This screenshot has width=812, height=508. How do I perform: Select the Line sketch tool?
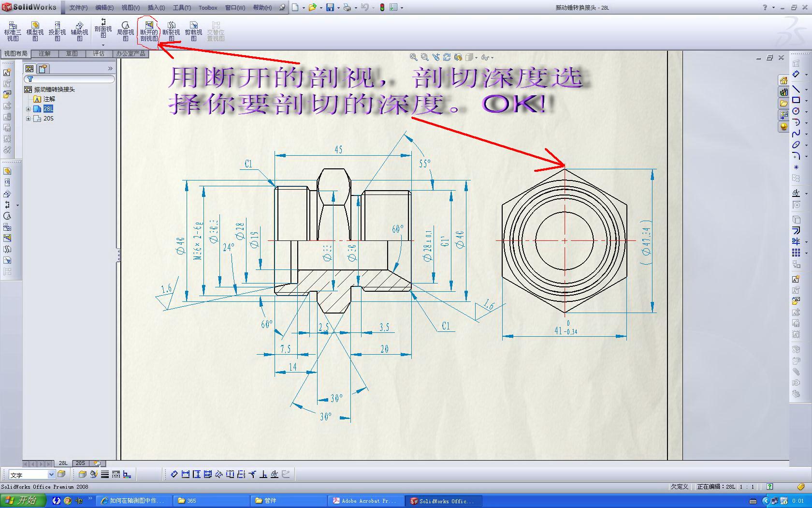tap(796, 89)
